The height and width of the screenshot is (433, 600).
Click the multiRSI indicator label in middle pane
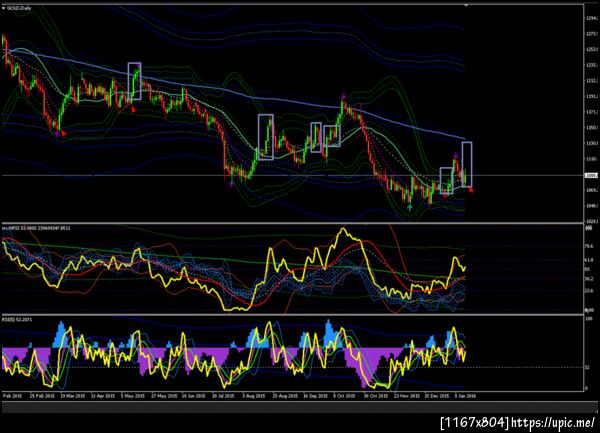36,228
